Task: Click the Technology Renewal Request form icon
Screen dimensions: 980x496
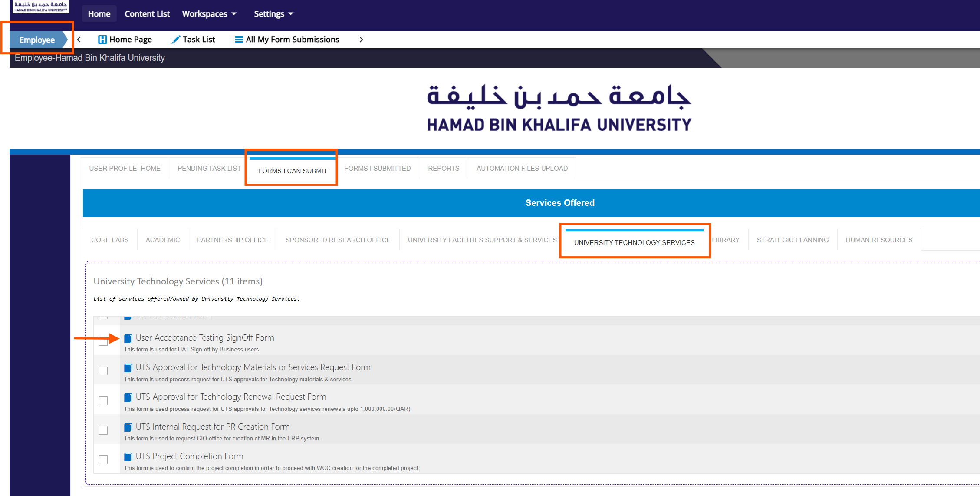Action: (128, 397)
